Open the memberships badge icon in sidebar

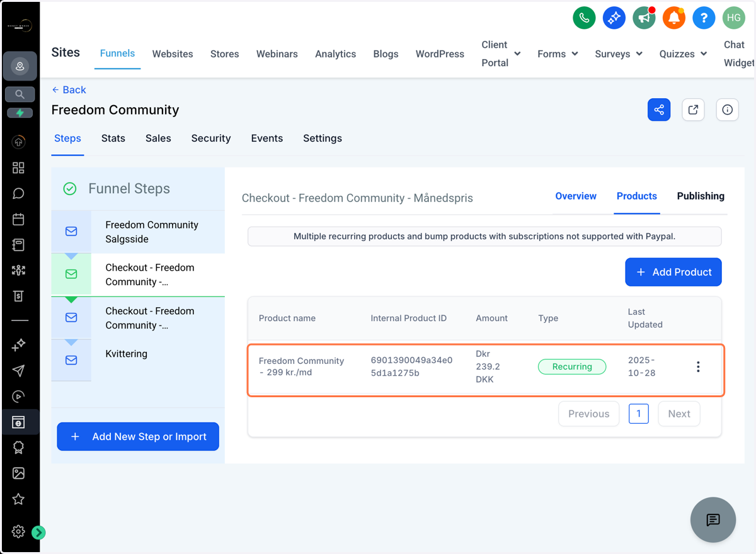coord(18,448)
